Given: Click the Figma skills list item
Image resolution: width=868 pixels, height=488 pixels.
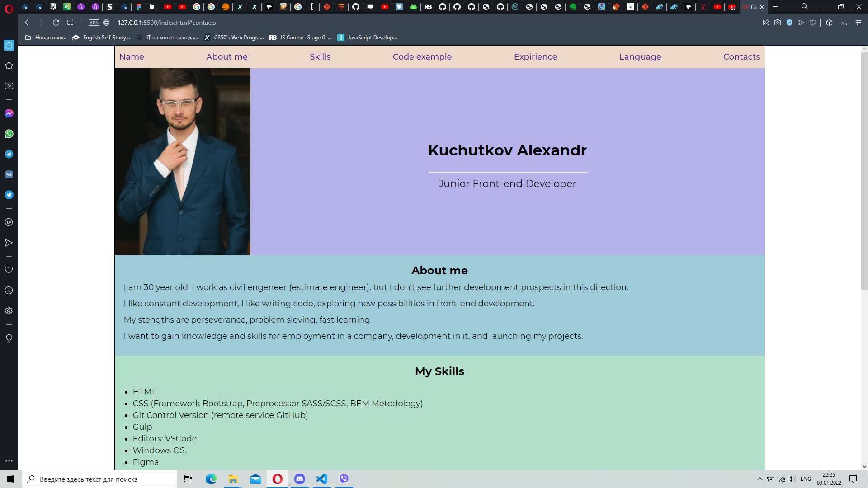Looking at the screenshot, I should (146, 462).
